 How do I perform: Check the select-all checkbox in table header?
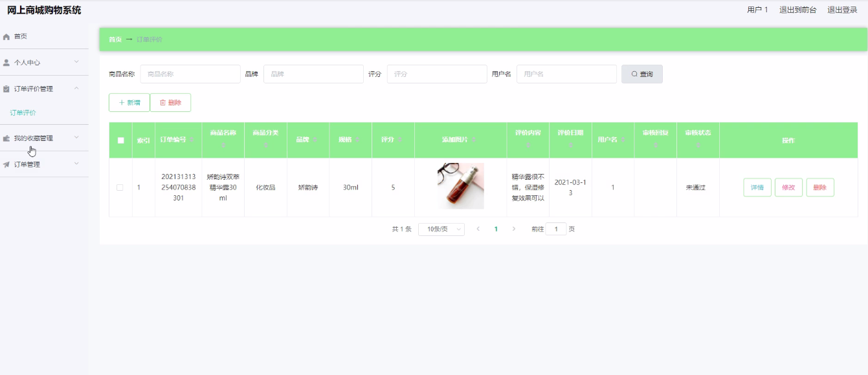(120, 140)
